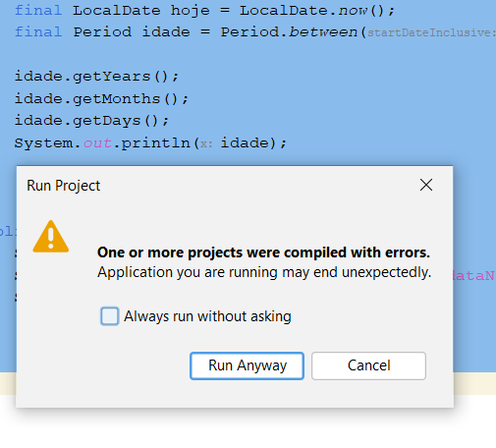Image resolution: width=496 pixels, height=448 pixels.
Task: Click the orange warning triangle icon
Action: coord(51,237)
